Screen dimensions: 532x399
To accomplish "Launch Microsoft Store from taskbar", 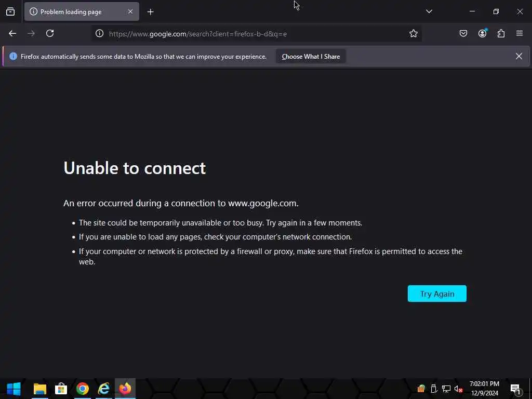I will 61,389.
